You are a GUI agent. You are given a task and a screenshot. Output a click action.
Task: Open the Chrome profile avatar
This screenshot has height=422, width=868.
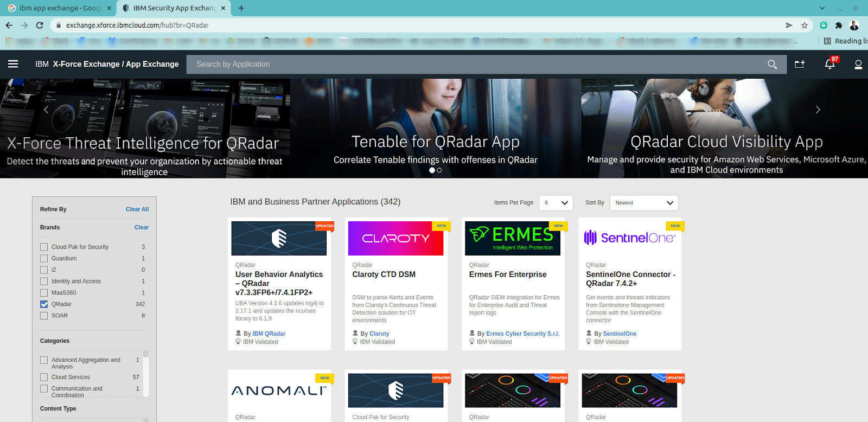[854, 25]
